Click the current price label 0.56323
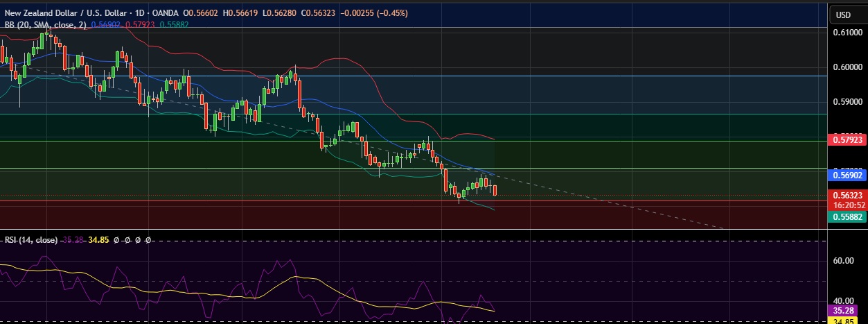 coord(848,196)
